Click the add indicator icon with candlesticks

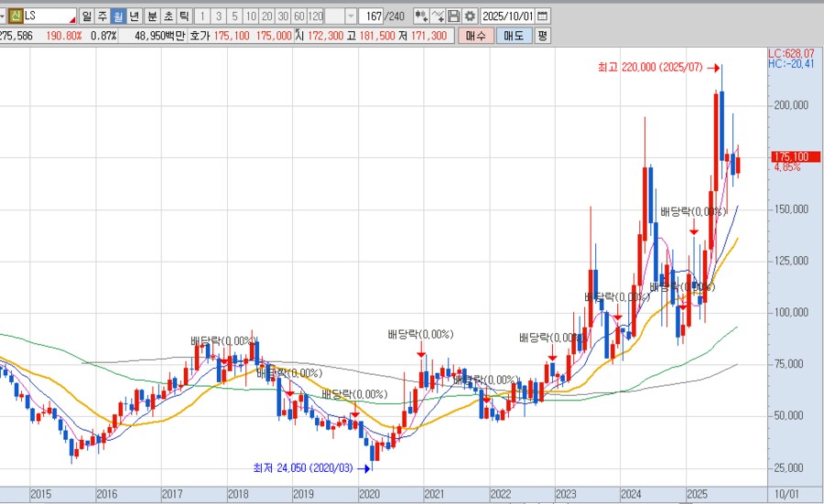tap(420, 16)
